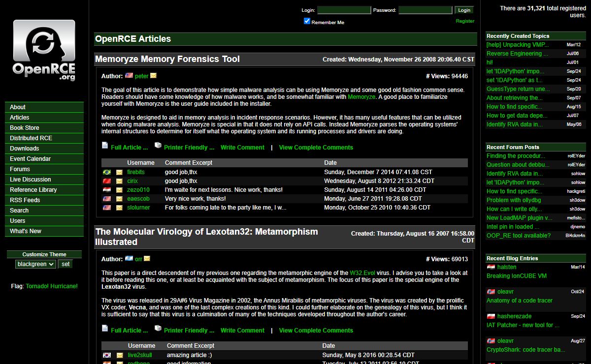Open Memoryze link in article text
The image size is (591, 364).
coord(361,97)
